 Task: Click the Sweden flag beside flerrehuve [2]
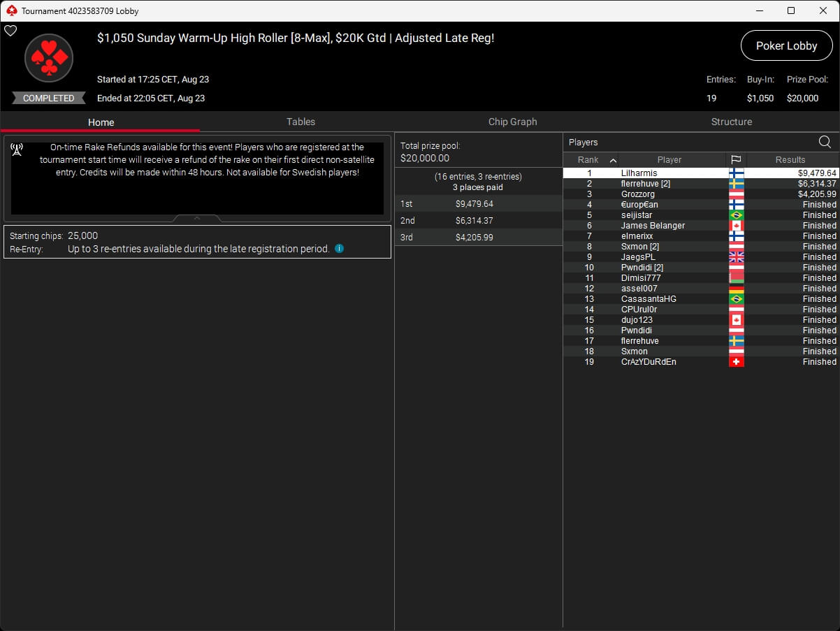(736, 184)
